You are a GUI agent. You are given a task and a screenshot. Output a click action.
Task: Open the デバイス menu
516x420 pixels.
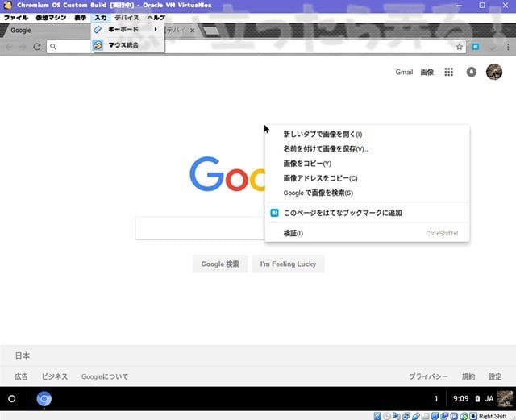127,18
